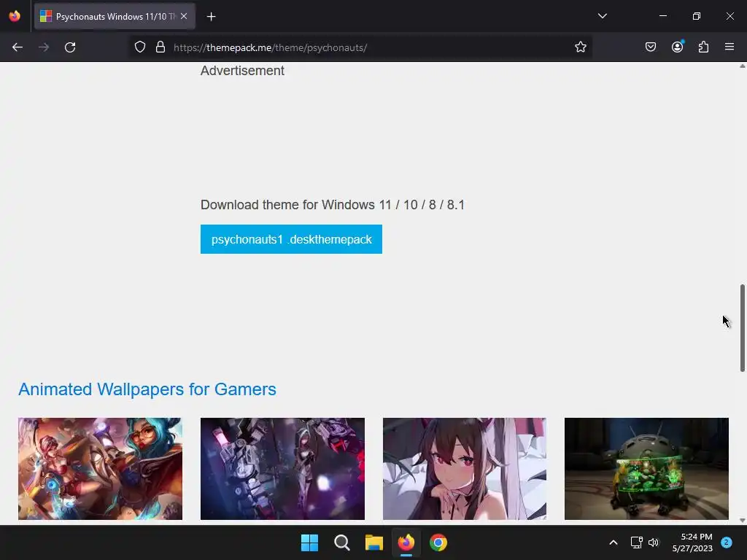This screenshot has width=747, height=560.
Task: Open the Firefox application menu
Action: click(729, 47)
